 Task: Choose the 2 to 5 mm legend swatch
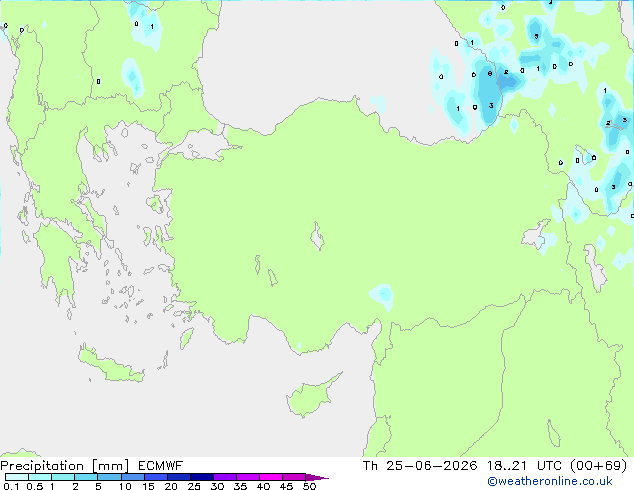(x=86, y=477)
